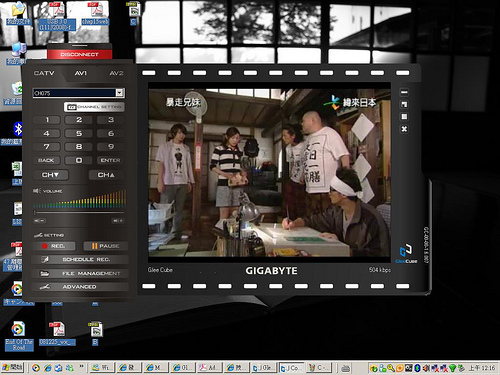Decrease volume with the speaker minus button

click(39, 221)
